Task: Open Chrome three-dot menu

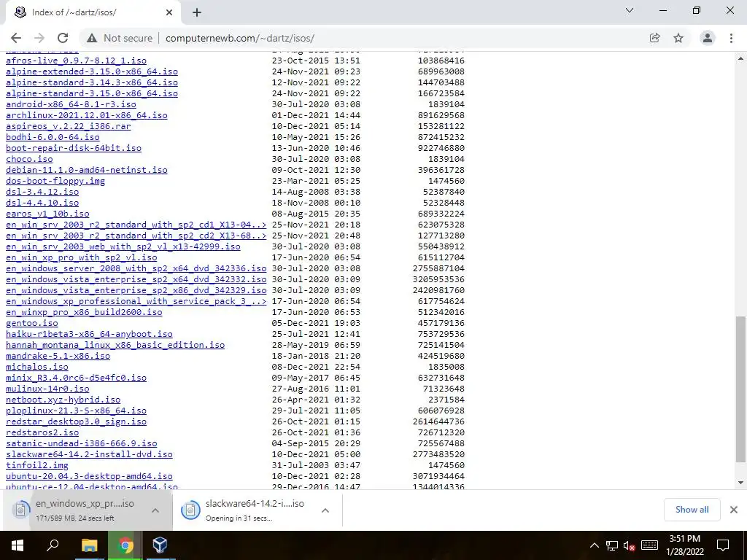Action: [731, 38]
